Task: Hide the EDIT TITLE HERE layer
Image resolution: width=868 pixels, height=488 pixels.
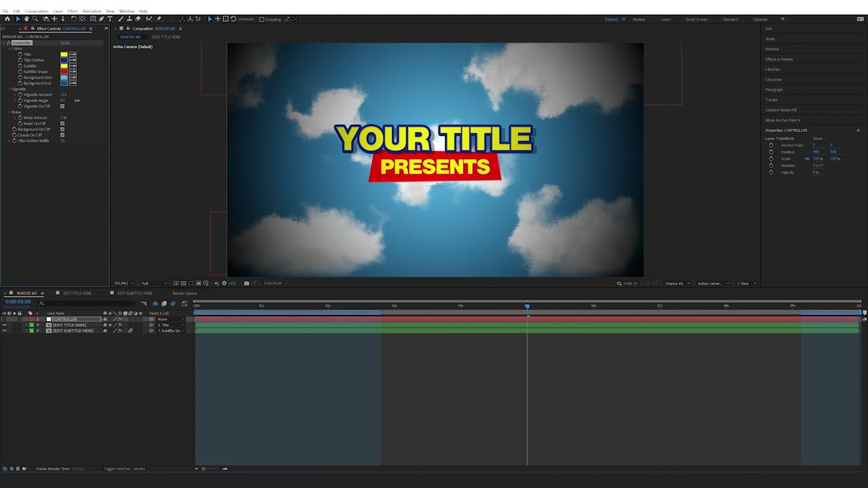Action: click(x=4, y=325)
